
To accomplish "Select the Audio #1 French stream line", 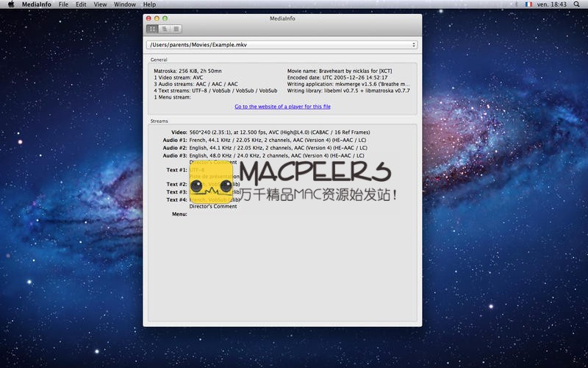I will (276, 140).
